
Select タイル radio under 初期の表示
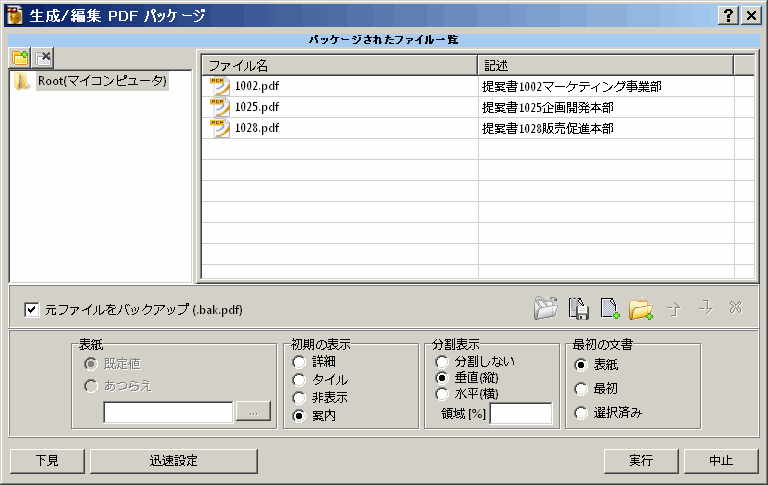(299, 380)
